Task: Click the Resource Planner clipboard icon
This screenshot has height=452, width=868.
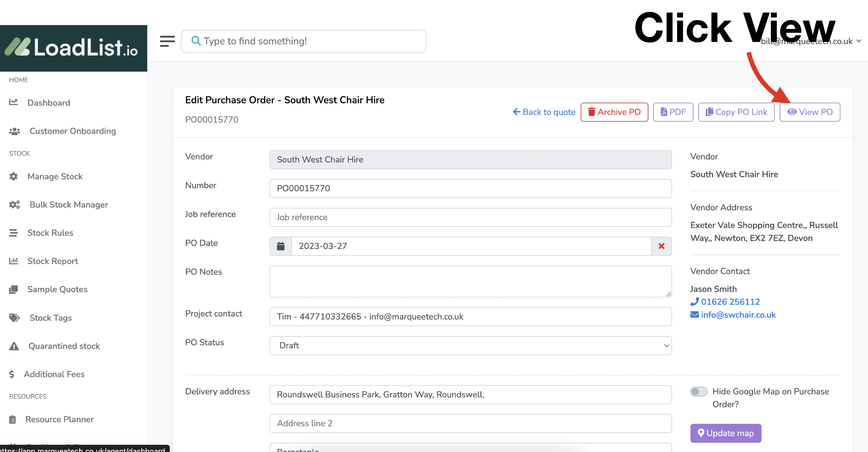Action: [13, 419]
